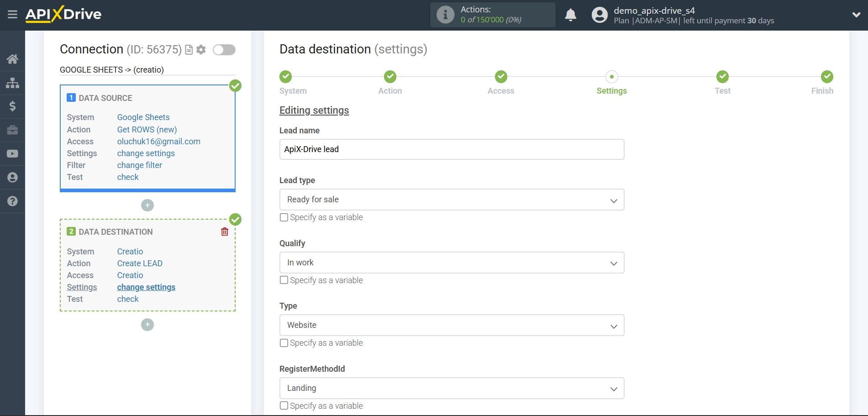868x416 pixels.
Task: Click change settings in Data Destination
Action: tap(146, 287)
